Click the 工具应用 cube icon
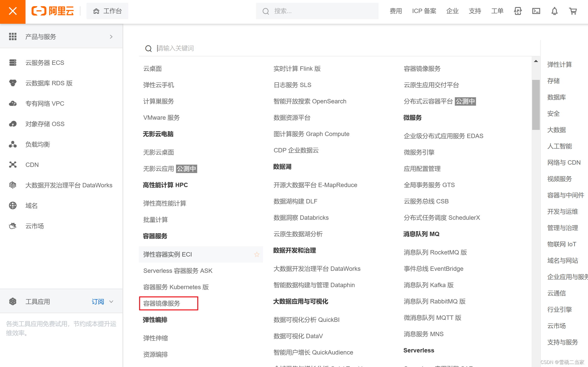This screenshot has height=367, width=588. [13, 301]
